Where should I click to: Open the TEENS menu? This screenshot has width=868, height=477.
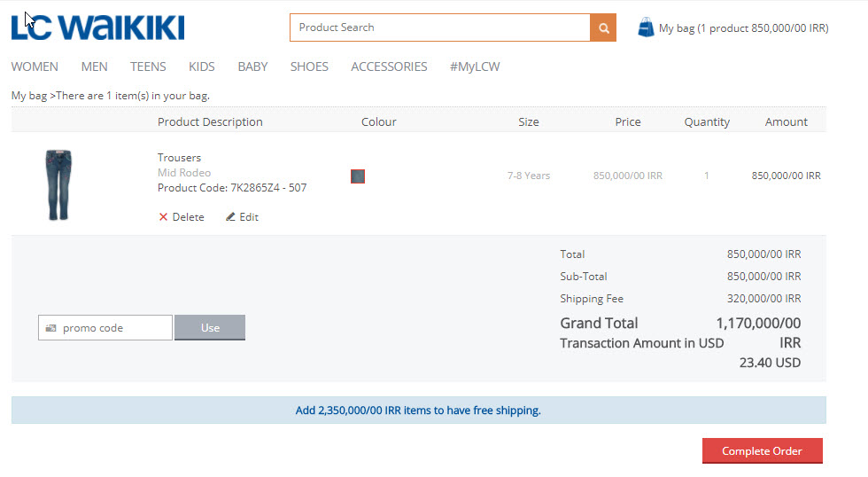coord(148,67)
